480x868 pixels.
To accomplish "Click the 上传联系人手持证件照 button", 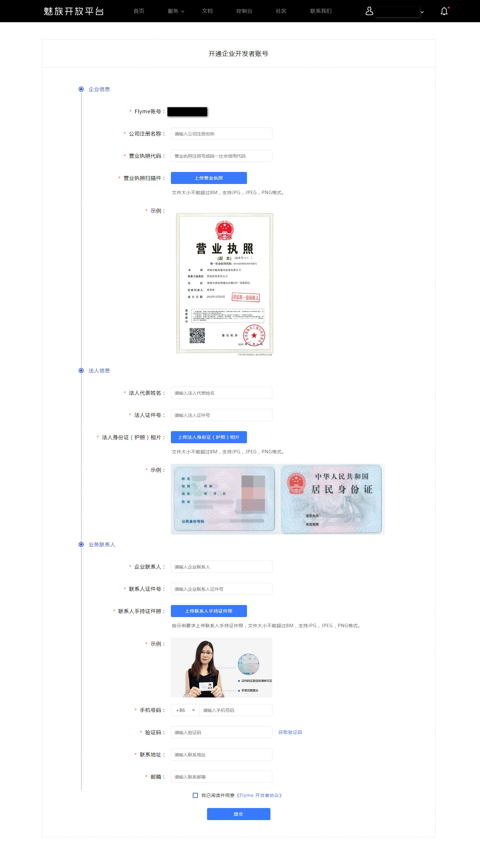I will click(209, 611).
